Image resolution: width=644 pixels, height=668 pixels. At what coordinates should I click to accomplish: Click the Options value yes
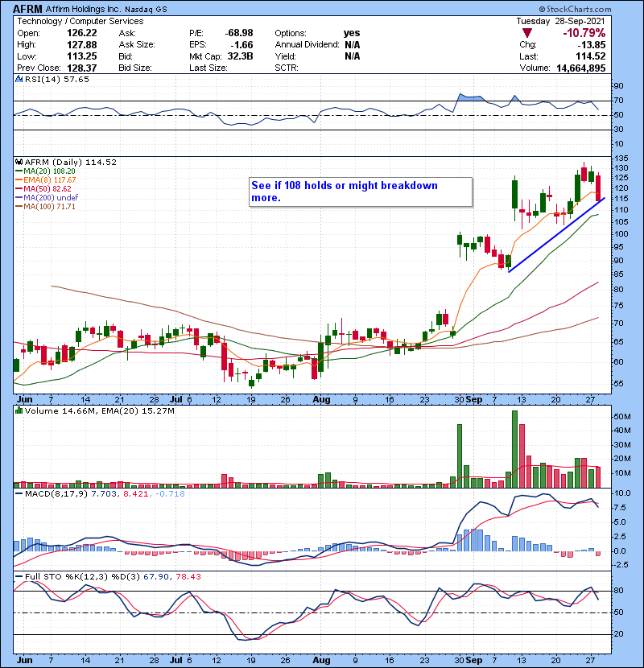tap(352, 33)
